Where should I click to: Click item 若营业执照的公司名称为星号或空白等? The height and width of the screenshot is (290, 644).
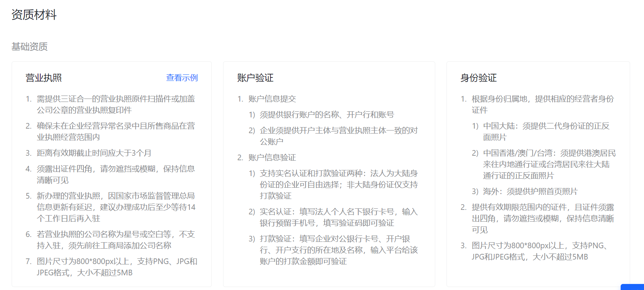[x=116, y=240]
